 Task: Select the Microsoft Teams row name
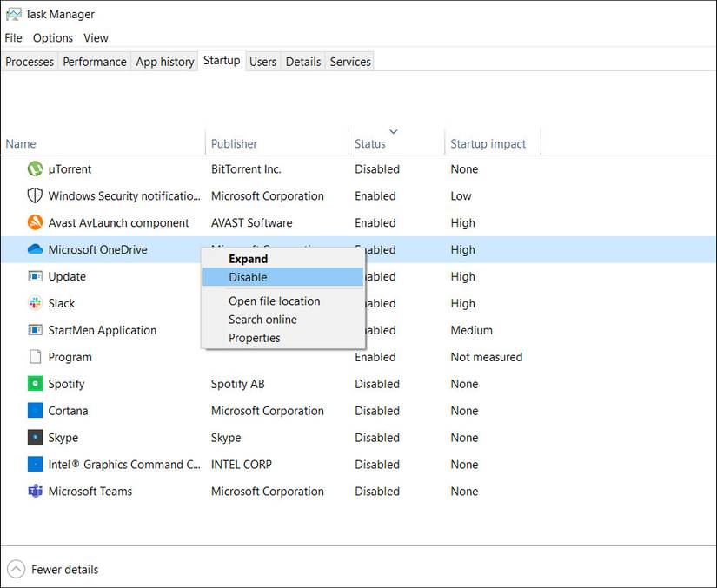pos(90,491)
